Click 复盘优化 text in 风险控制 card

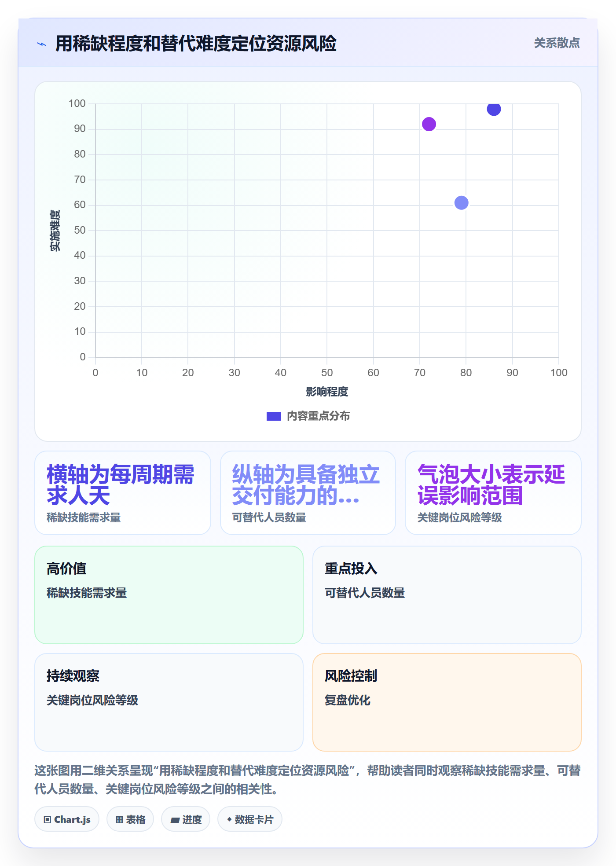pos(348,700)
